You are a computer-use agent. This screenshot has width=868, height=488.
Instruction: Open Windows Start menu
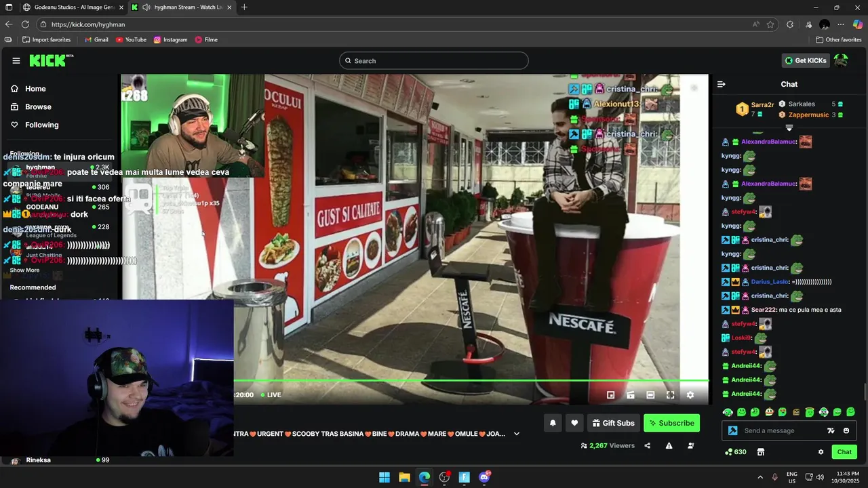[384, 477]
